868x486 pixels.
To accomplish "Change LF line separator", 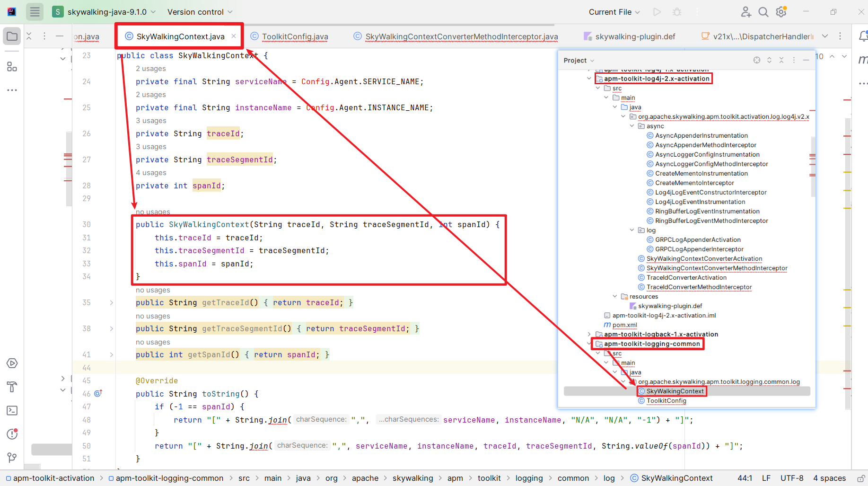I will [766, 478].
